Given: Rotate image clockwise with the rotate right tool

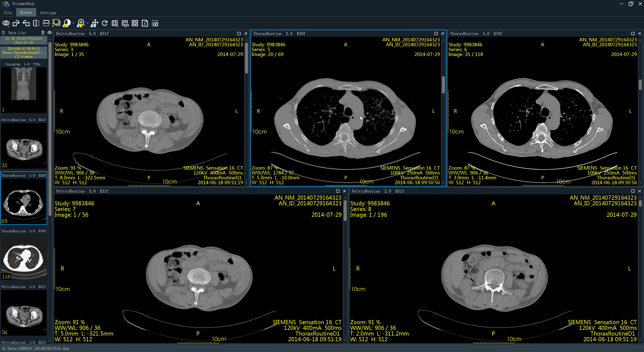Looking at the screenshot, I should 16,23.
